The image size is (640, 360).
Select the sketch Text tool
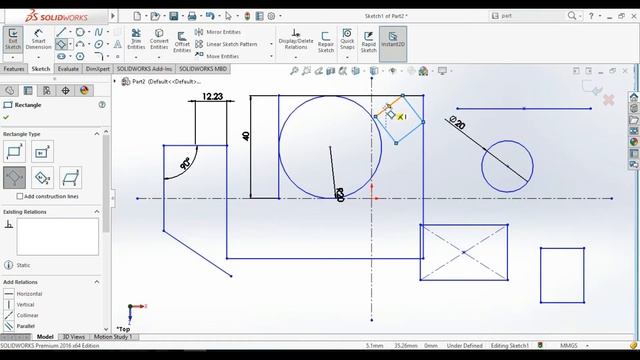click(x=118, y=44)
